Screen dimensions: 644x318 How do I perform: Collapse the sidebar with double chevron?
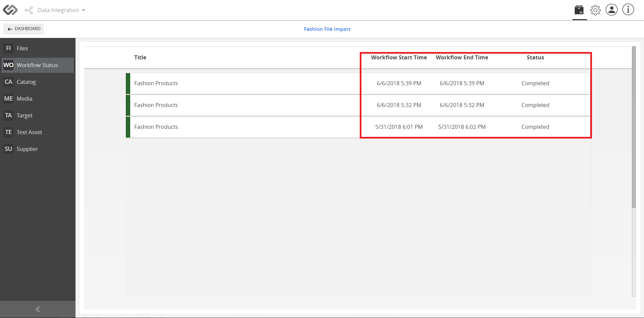38,309
